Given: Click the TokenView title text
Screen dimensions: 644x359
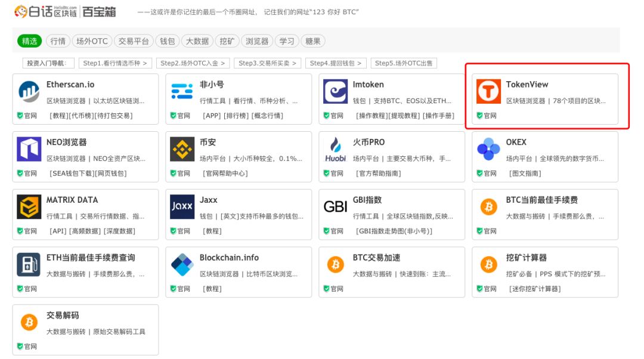Looking at the screenshot, I should tap(527, 84).
